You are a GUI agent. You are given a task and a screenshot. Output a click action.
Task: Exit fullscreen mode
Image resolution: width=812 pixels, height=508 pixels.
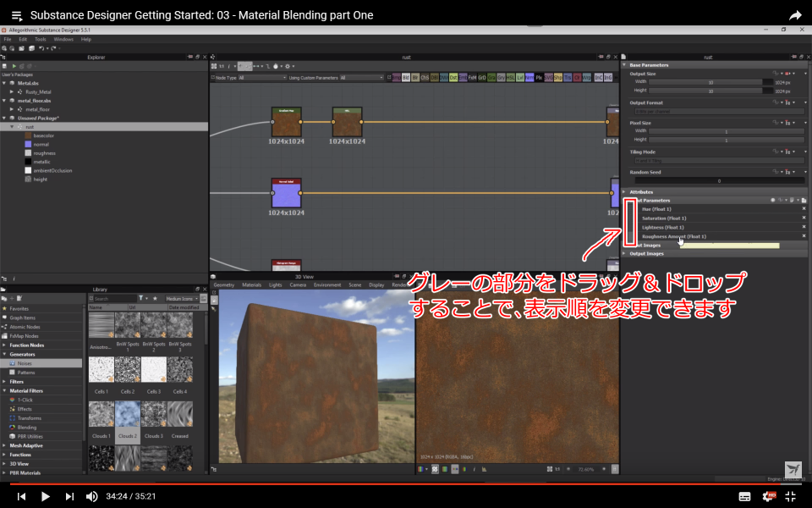click(x=791, y=496)
